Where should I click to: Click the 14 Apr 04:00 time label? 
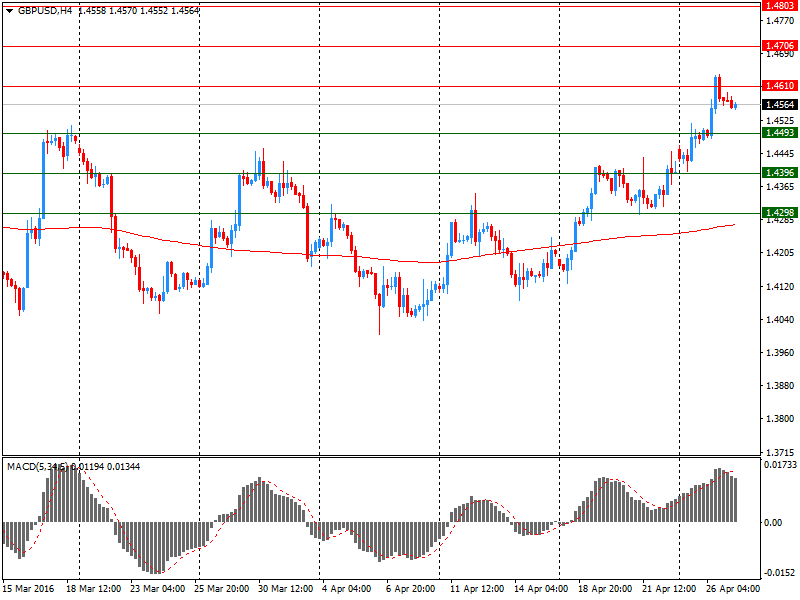541,589
